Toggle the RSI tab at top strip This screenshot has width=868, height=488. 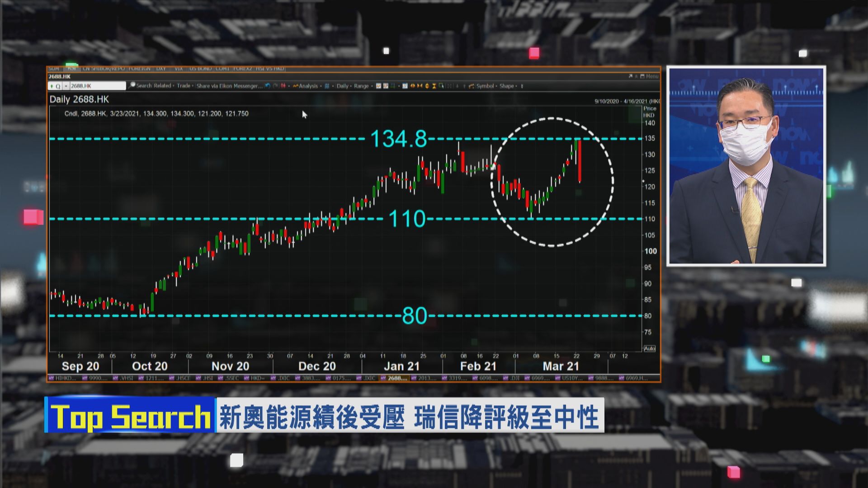[x=71, y=69]
